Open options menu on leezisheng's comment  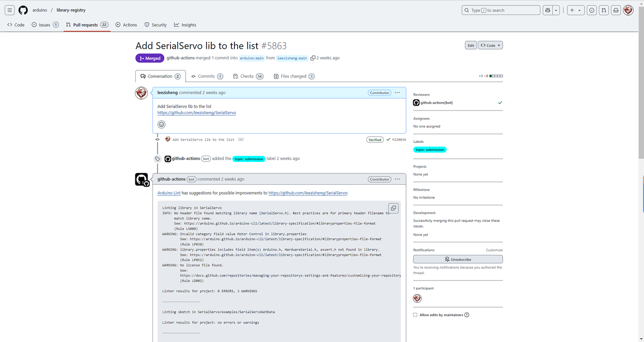(x=397, y=93)
